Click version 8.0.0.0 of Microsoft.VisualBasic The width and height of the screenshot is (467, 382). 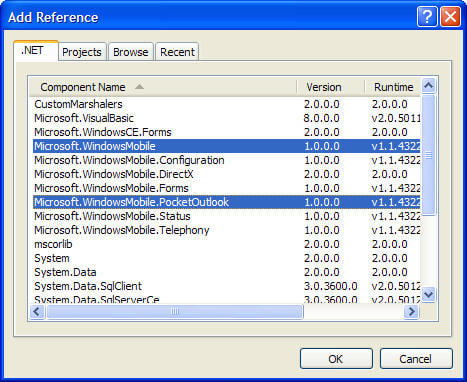(321, 118)
